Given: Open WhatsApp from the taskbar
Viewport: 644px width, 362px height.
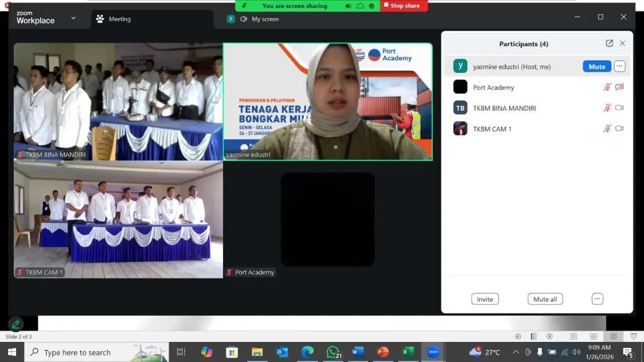Looking at the screenshot, I should [x=333, y=352].
